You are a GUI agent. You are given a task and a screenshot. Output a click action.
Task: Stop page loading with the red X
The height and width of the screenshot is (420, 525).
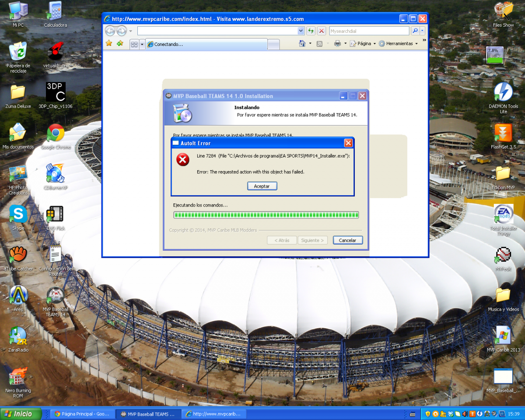point(322,31)
